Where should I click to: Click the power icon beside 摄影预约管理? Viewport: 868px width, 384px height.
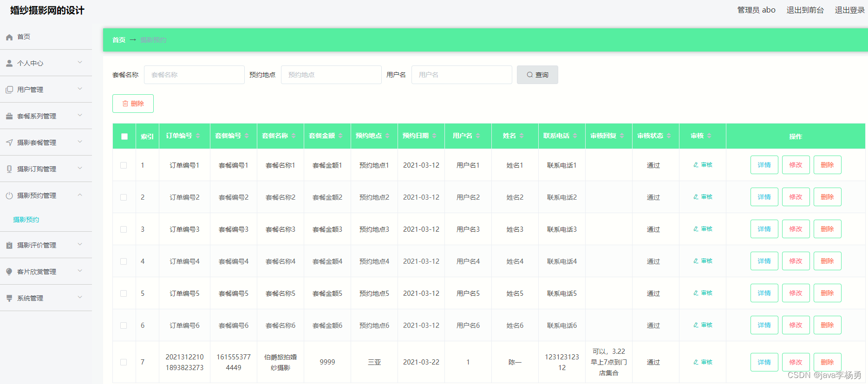pyautogui.click(x=9, y=195)
